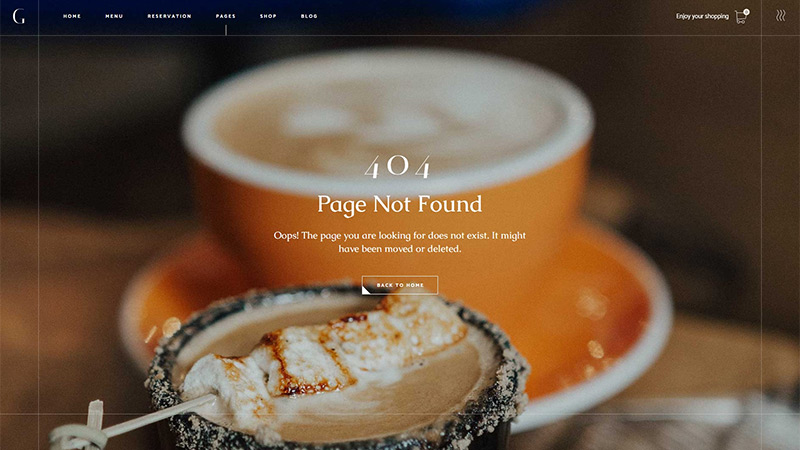Click the Oops description paragraph

[x=399, y=242]
